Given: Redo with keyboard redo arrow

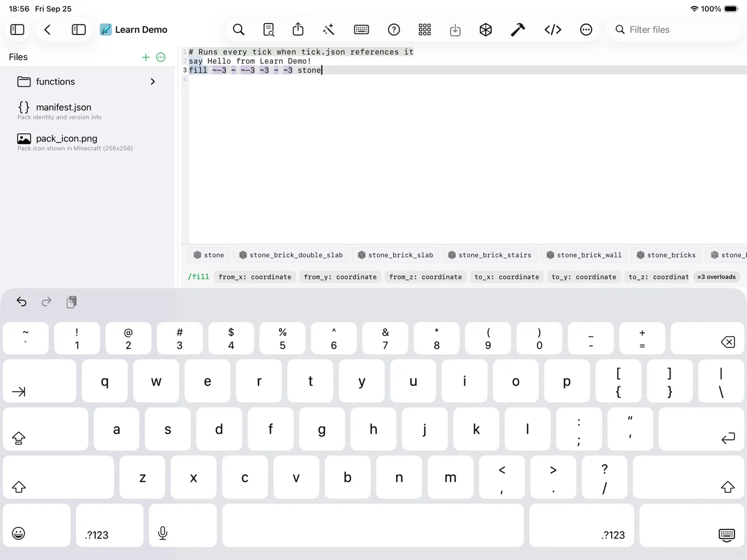Looking at the screenshot, I should [46, 302].
